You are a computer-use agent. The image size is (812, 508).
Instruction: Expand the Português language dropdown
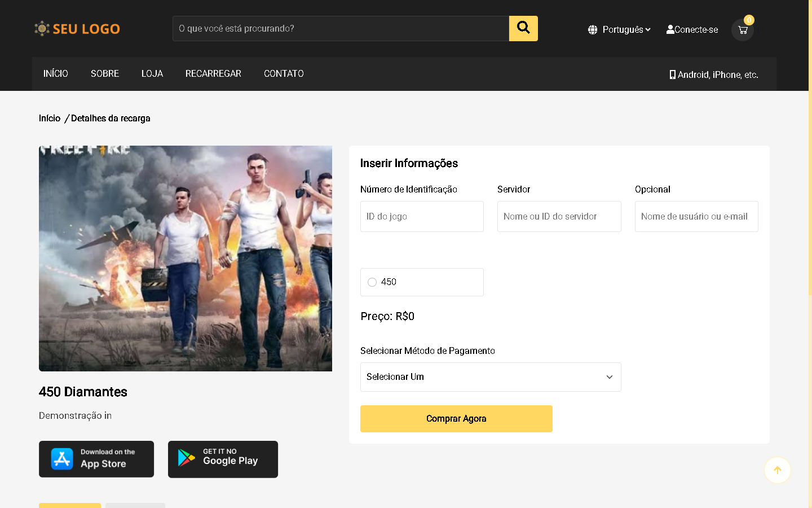click(x=619, y=29)
